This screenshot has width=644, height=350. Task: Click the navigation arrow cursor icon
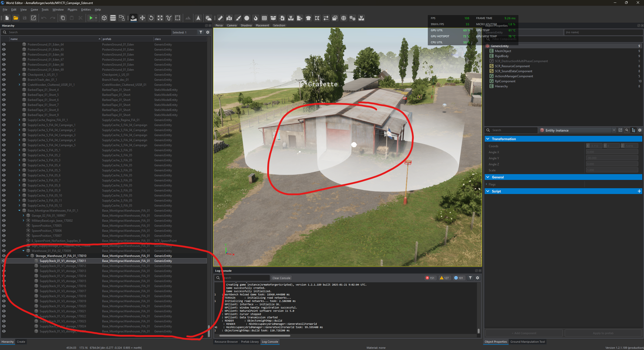[198, 18]
